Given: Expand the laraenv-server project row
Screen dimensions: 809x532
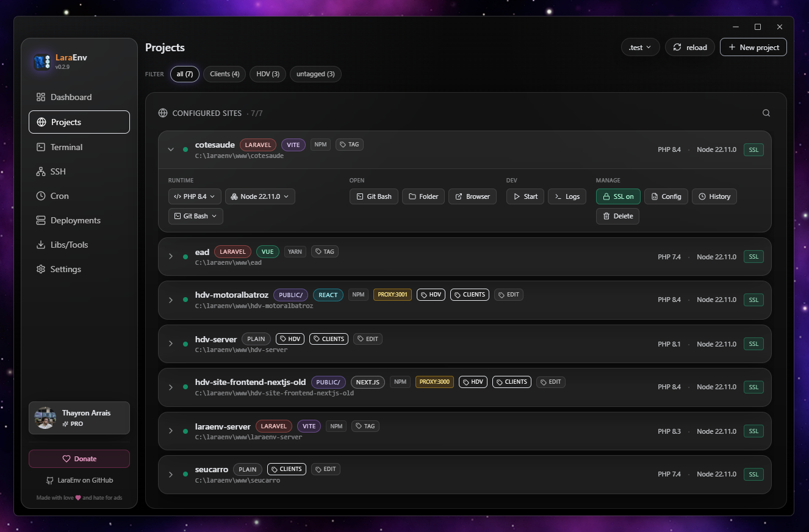Looking at the screenshot, I should (x=171, y=431).
